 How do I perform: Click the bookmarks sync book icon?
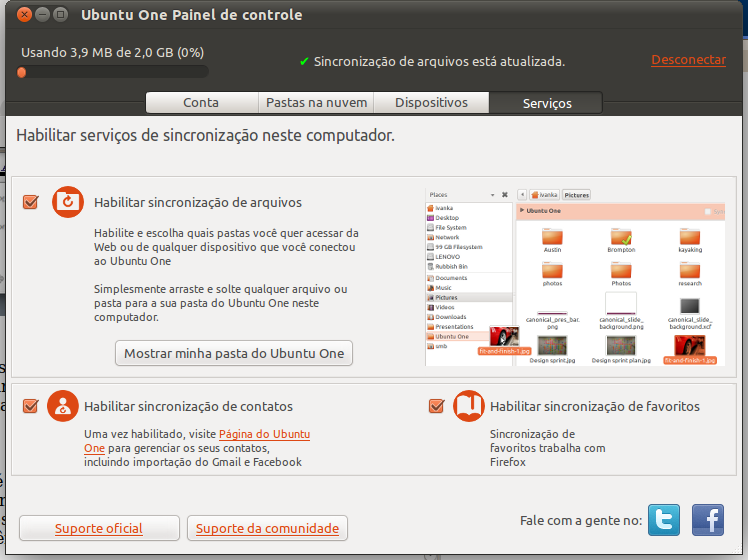click(468, 406)
